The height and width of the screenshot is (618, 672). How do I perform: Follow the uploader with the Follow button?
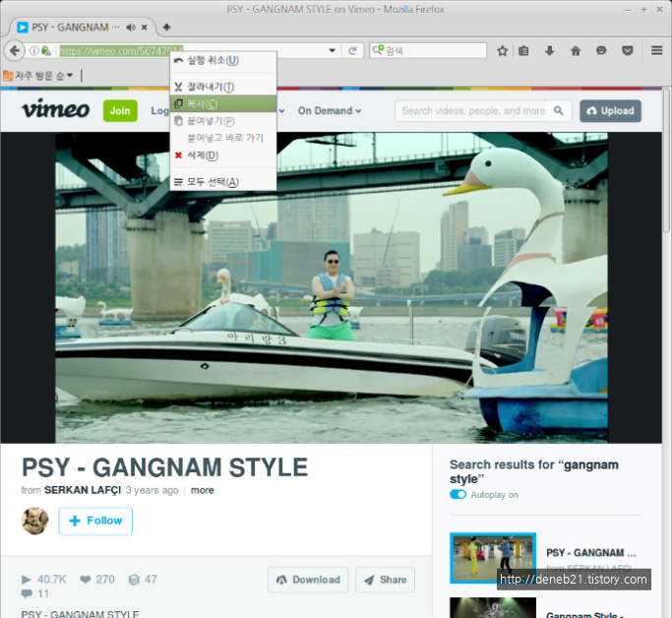[95, 521]
